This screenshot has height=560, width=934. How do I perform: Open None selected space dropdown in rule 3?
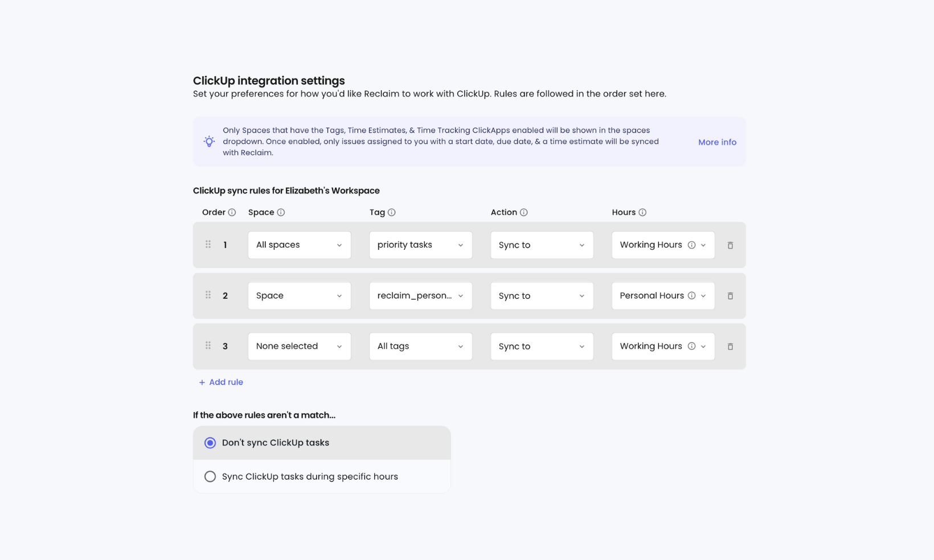click(300, 346)
